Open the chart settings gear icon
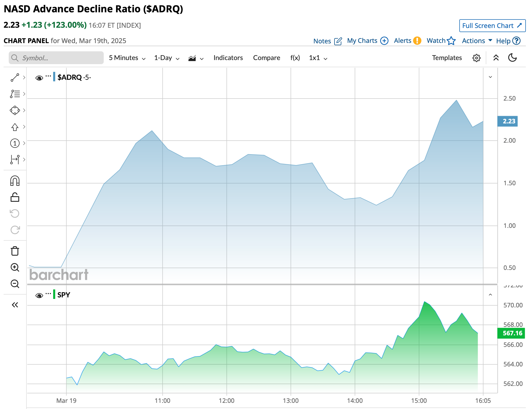The height and width of the screenshot is (409, 532). tap(476, 58)
